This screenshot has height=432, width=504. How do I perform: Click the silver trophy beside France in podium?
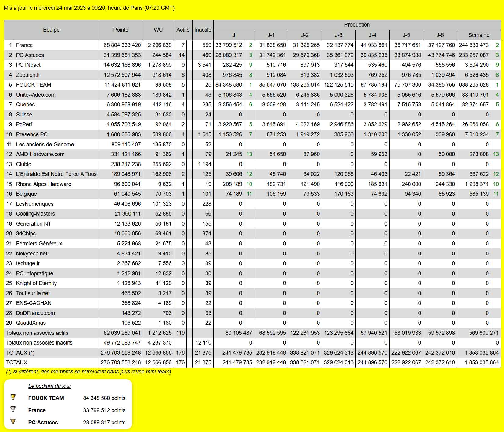13,409
